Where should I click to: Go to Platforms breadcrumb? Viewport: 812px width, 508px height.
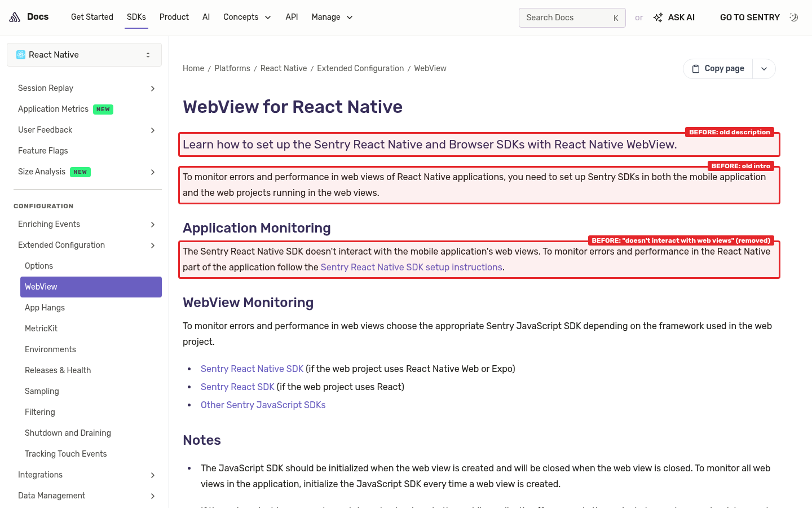[232, 68]
